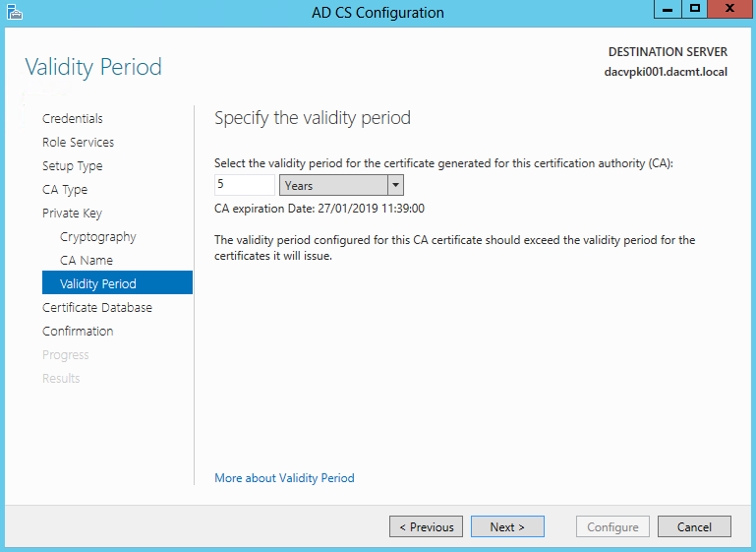Go to the CA Name sub-step
This screenshot has width=756, height=552.
coord(87,261)
